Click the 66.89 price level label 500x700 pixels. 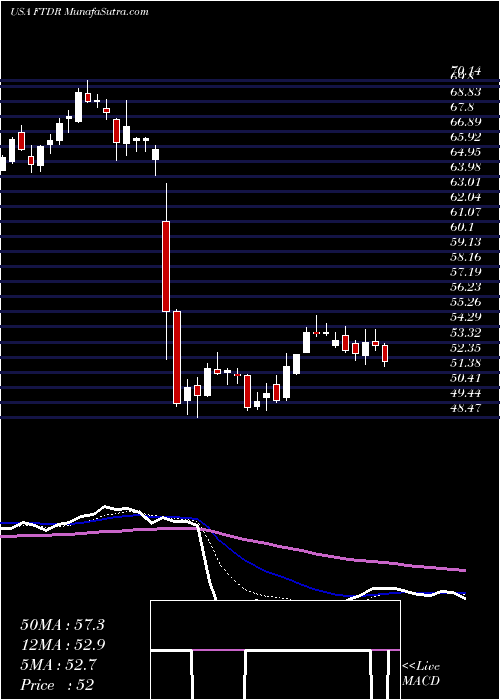(466, 122)
